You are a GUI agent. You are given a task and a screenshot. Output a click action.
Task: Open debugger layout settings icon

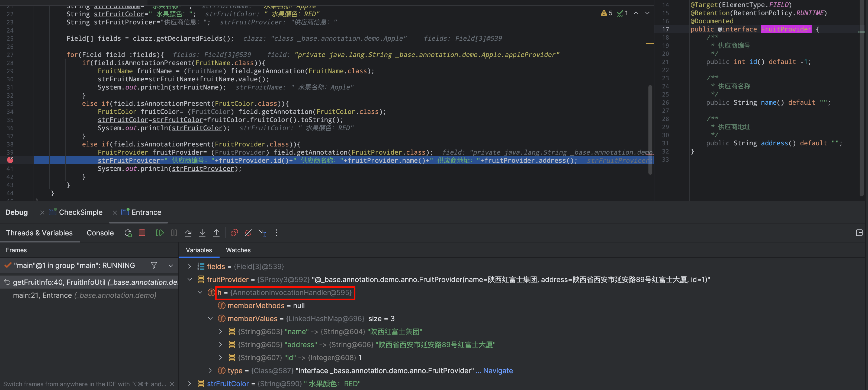click(x=859, y=233)
